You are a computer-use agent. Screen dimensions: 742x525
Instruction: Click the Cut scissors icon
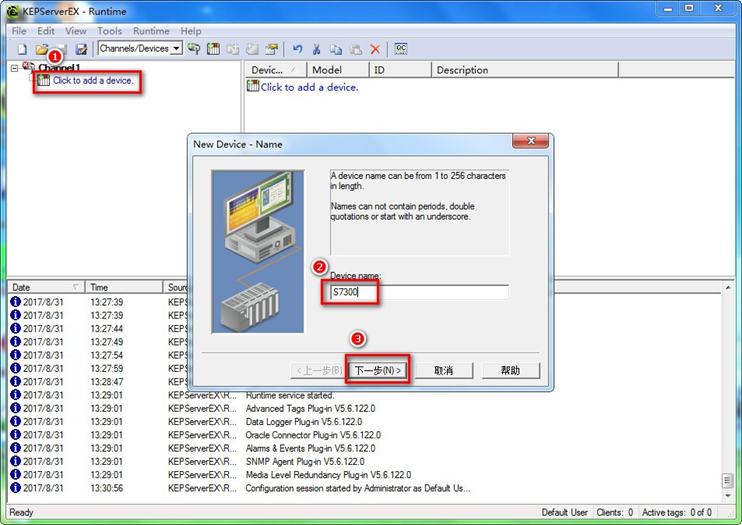pyautogui.click(x=317, y=49)
